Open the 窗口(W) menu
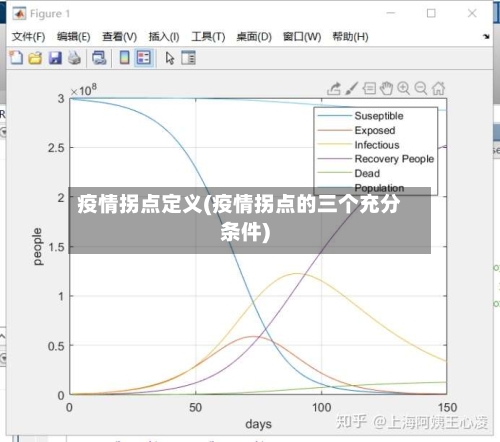This screenshot has height=442, width=500. point(302,37)
